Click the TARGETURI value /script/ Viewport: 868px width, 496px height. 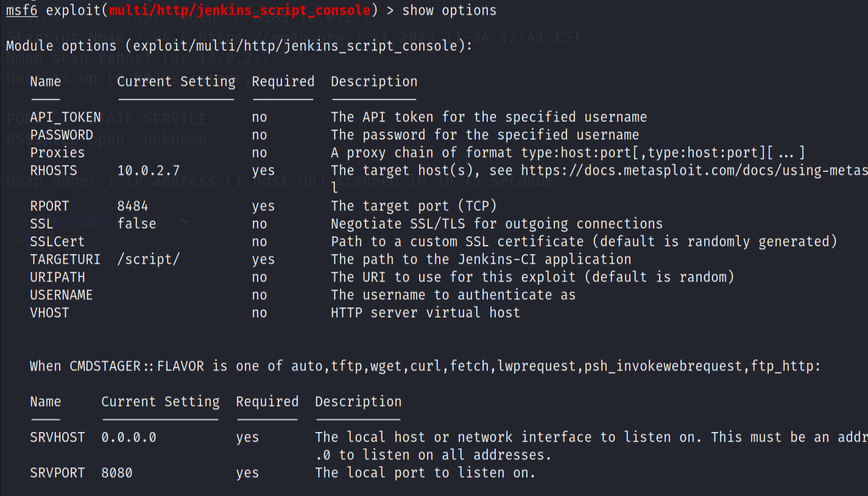[x=149, y=260]
